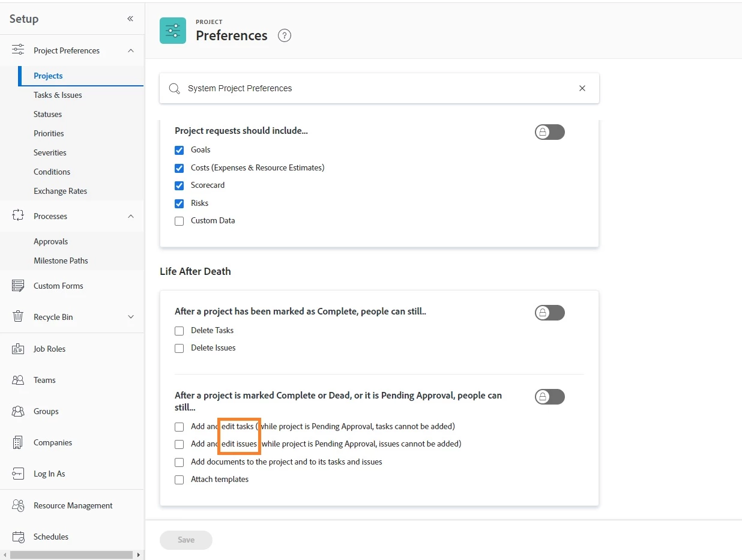Open Severities in the sidebar
The image size is (742, 560).
coord(50,152)
